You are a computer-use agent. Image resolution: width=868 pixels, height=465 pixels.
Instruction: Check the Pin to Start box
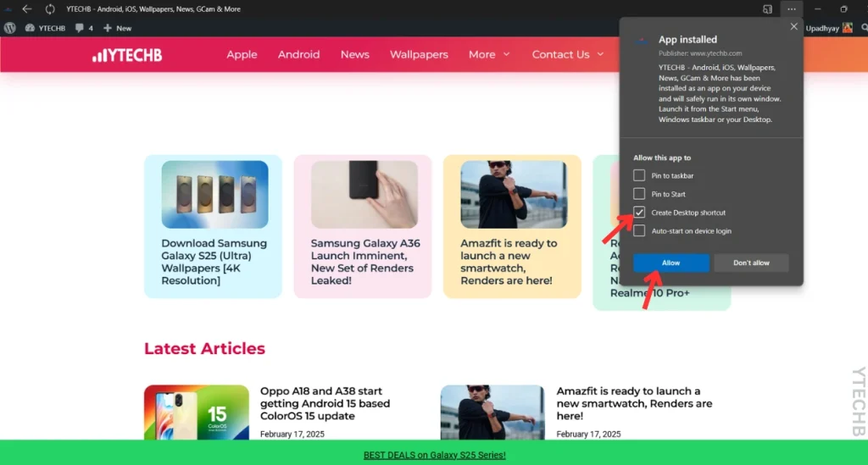(x=639, y=194)
